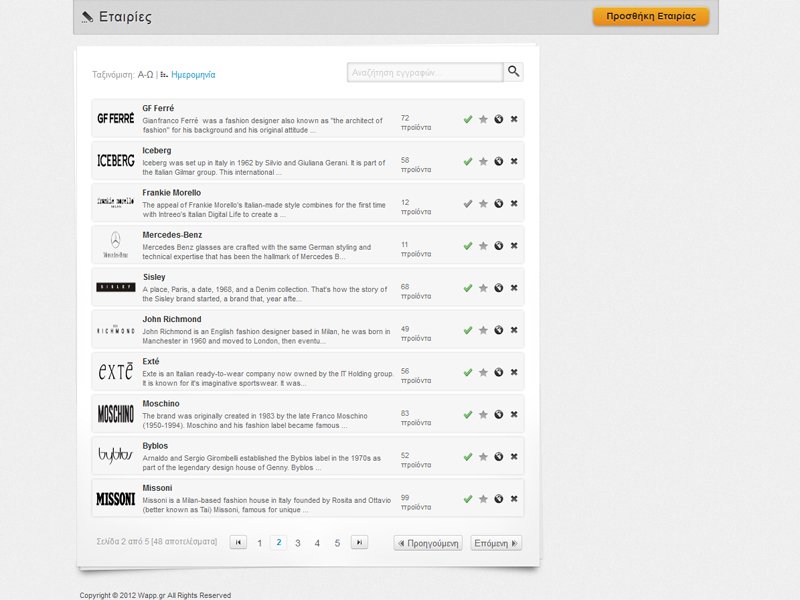Image resolution: width=800 pixels, height=600 pixels.
Task: Star the Exté company
Action: coord(483,373)
